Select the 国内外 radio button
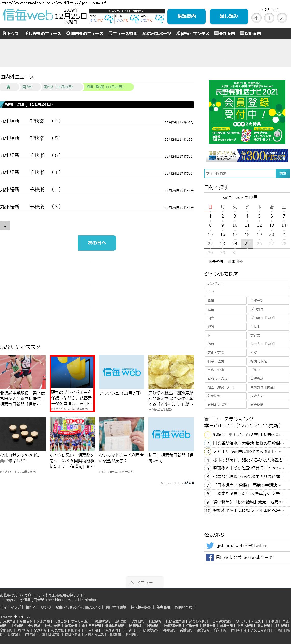The height and width of the screenshot is (644, 291). click(230, 262)
